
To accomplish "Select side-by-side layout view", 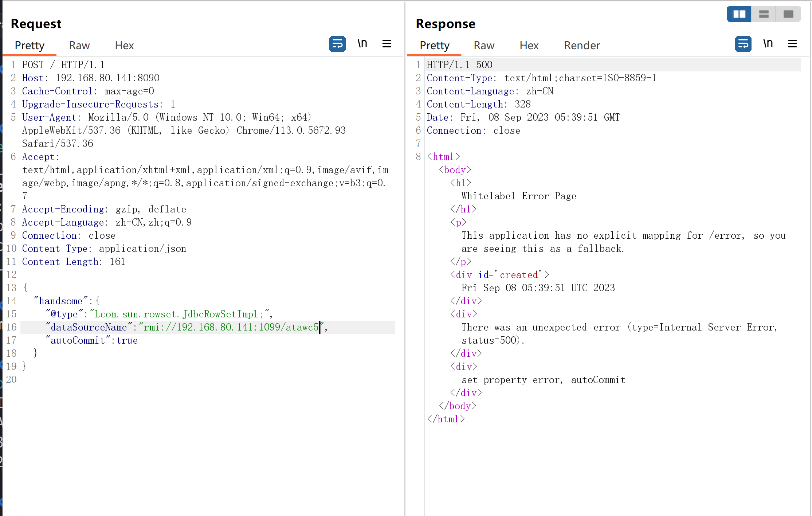I will (x=739, y=14).
